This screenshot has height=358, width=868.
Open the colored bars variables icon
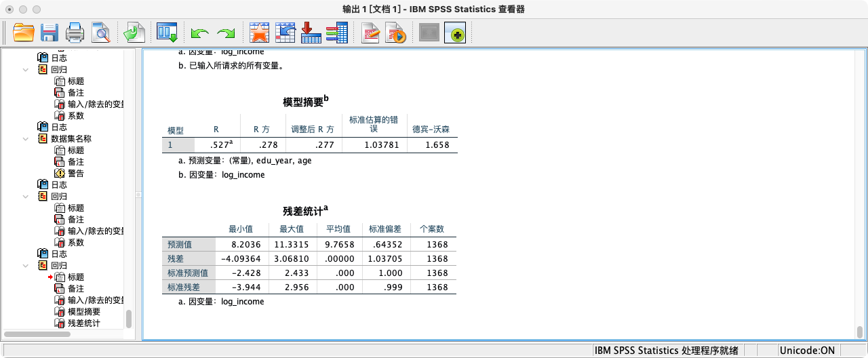[336, 33]
